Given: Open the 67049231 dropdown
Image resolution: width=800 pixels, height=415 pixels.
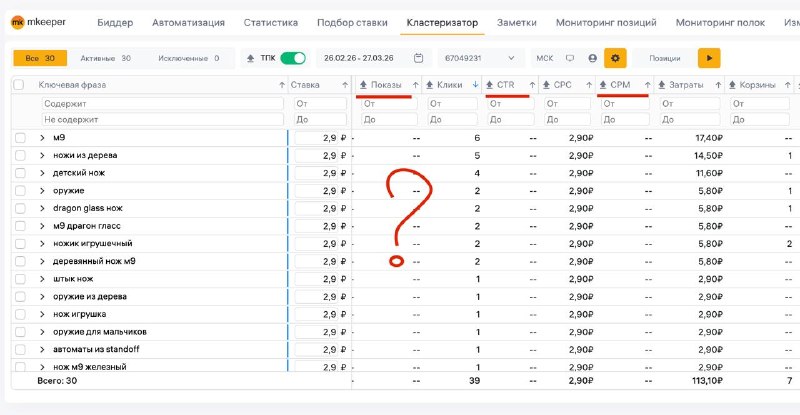Looking at the screenshot, I should click(481, 58).
